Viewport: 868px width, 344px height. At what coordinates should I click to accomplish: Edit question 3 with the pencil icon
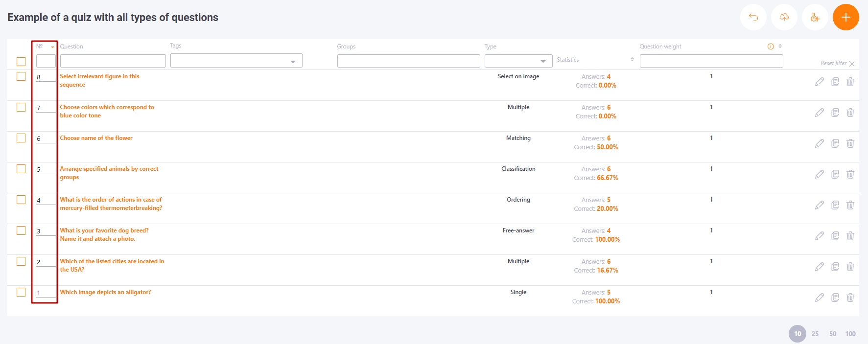[820, 236]
